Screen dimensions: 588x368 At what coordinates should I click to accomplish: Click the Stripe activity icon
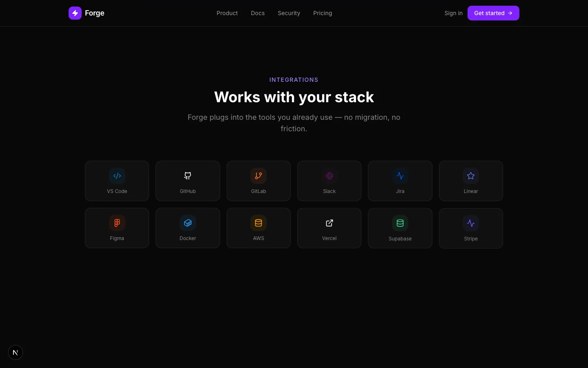click(471, 223)
